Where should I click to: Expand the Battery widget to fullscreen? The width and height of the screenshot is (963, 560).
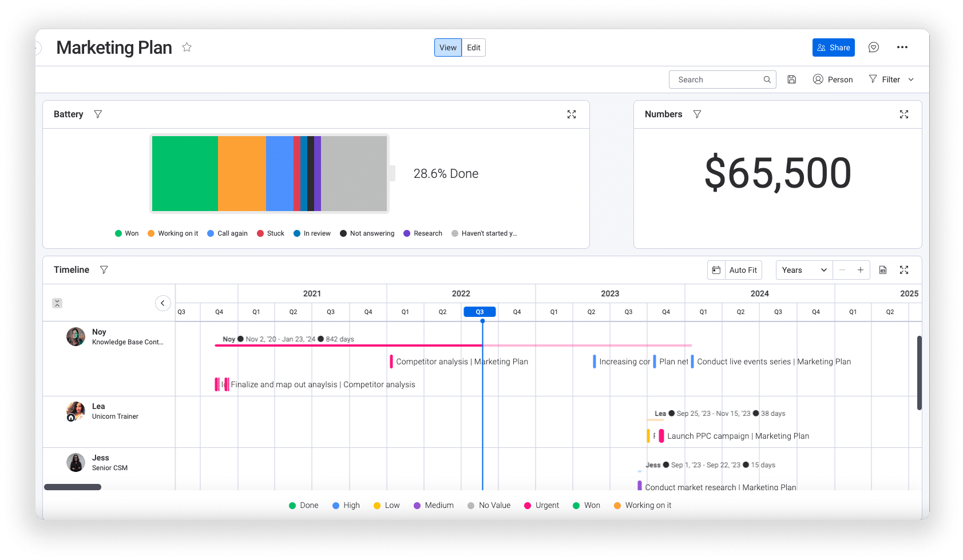(571, 114)
